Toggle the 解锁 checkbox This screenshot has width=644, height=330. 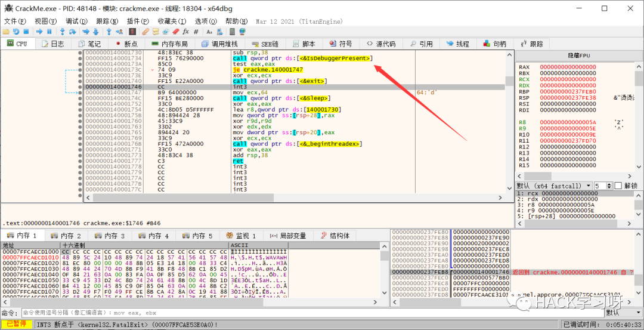coord(618,186)
